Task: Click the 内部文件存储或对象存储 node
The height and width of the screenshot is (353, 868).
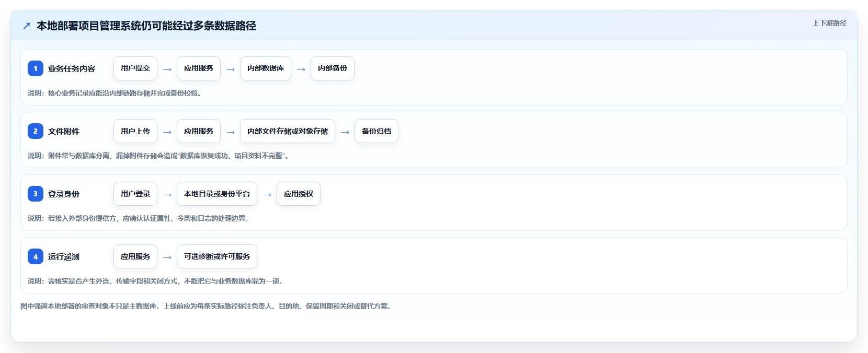Action: pyautogui.click(x=288, y=131)
